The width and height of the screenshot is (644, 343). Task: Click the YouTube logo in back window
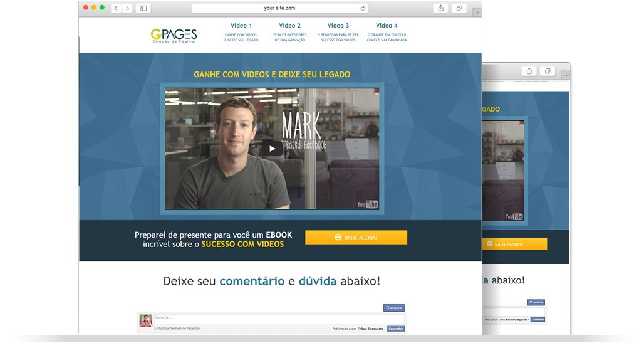[514, 216]
